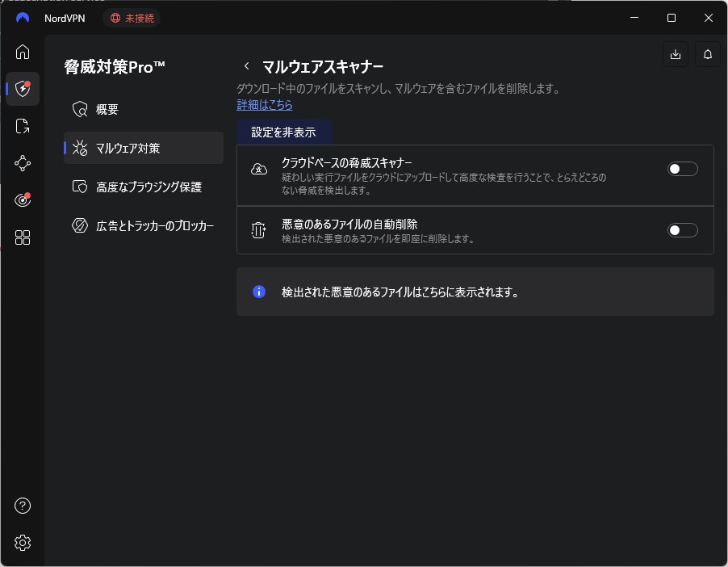
Task: Click the back chevron beside マルウェアスキャナー
Action: pos(247,66)
